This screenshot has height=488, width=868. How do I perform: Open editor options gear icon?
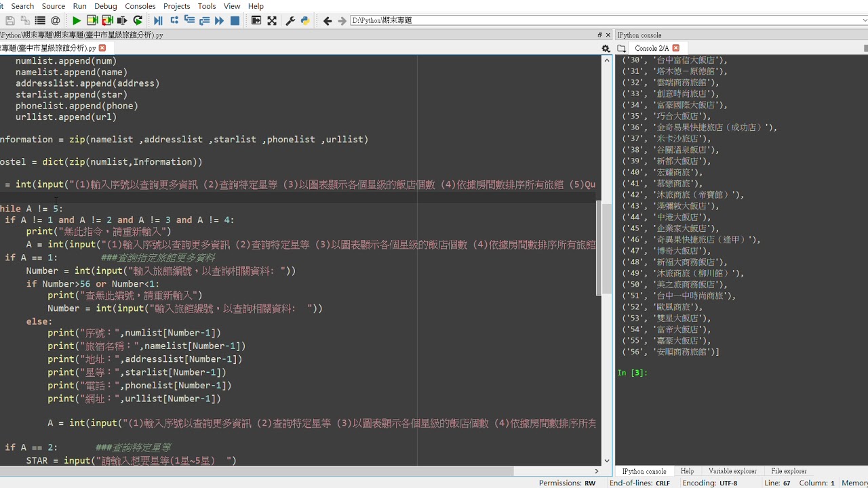[606, 48]
